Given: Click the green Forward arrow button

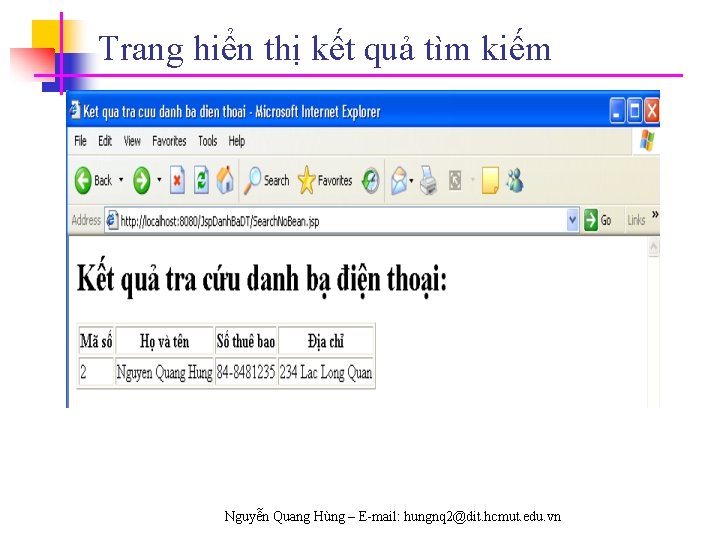Looking at the screenshot, I should (141, 180).
